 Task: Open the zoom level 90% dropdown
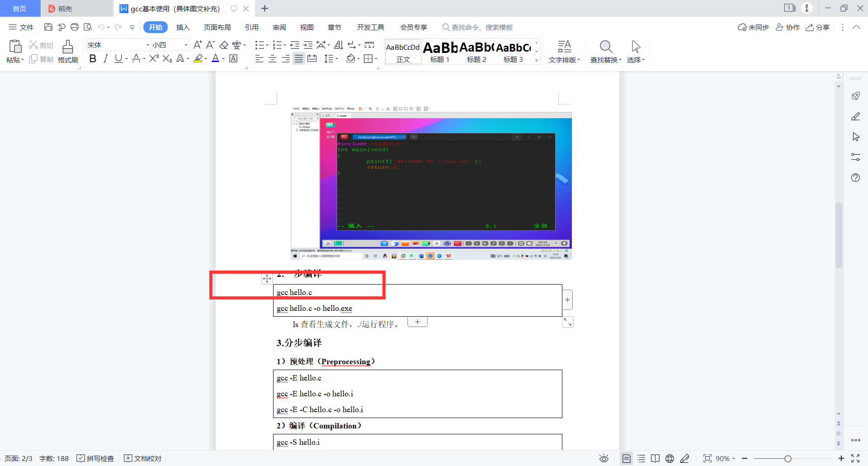point(725,458)
